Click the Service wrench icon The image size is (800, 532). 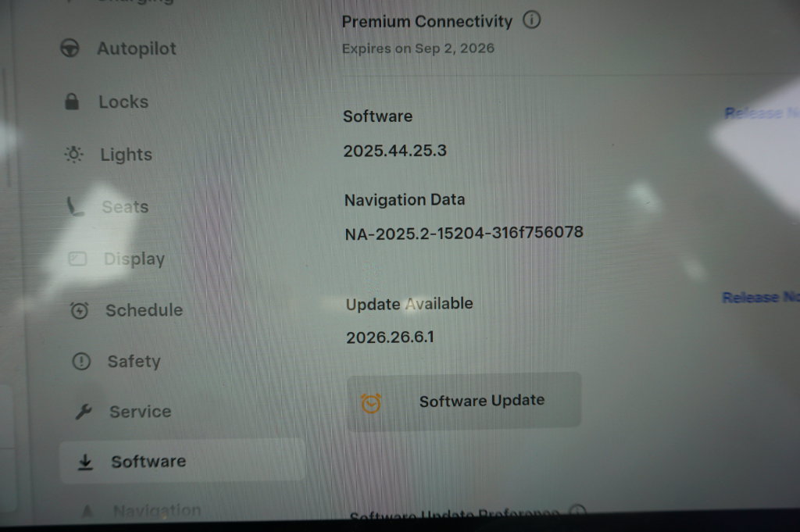(83, 411)
